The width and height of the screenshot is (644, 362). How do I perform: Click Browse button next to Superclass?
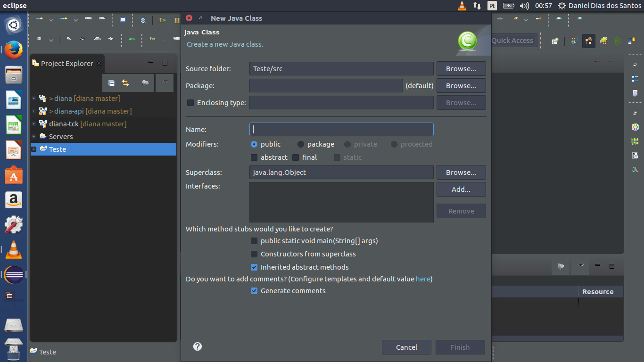point(461,173)
